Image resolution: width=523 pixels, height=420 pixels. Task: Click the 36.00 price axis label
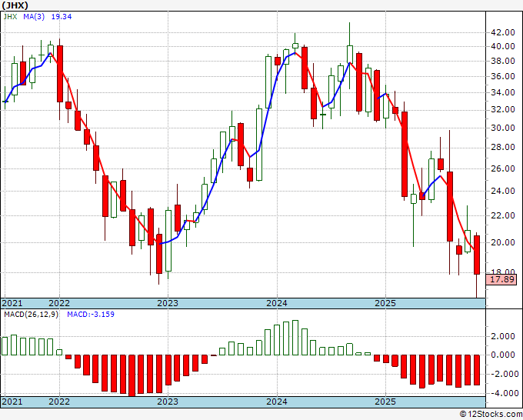point(503,76)
